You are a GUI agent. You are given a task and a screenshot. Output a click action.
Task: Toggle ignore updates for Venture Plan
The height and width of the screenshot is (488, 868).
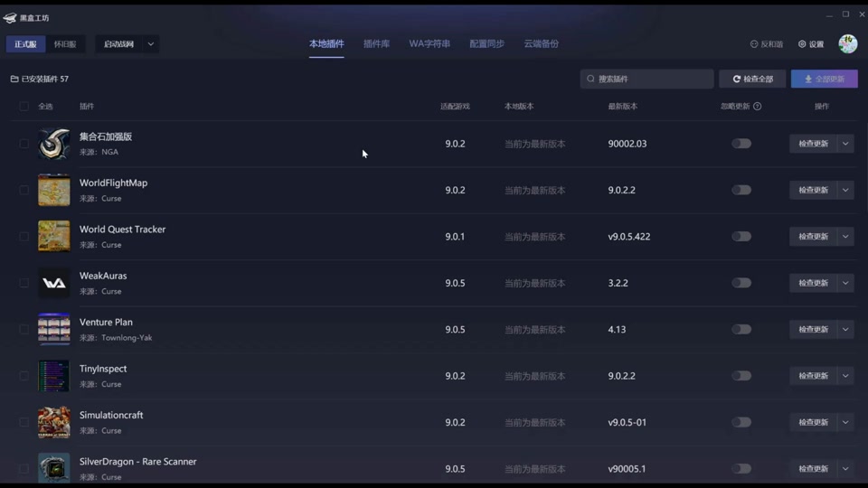(x=741, y=330)
